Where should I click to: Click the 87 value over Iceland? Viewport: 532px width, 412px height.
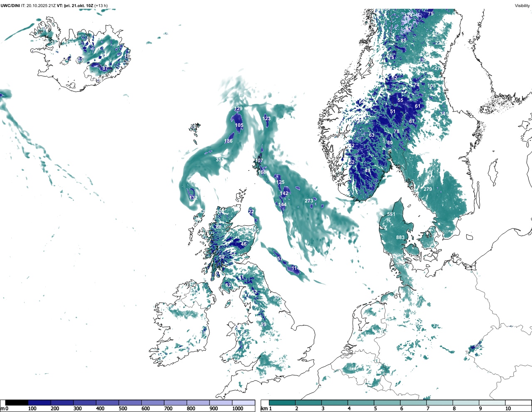point(105,68)
